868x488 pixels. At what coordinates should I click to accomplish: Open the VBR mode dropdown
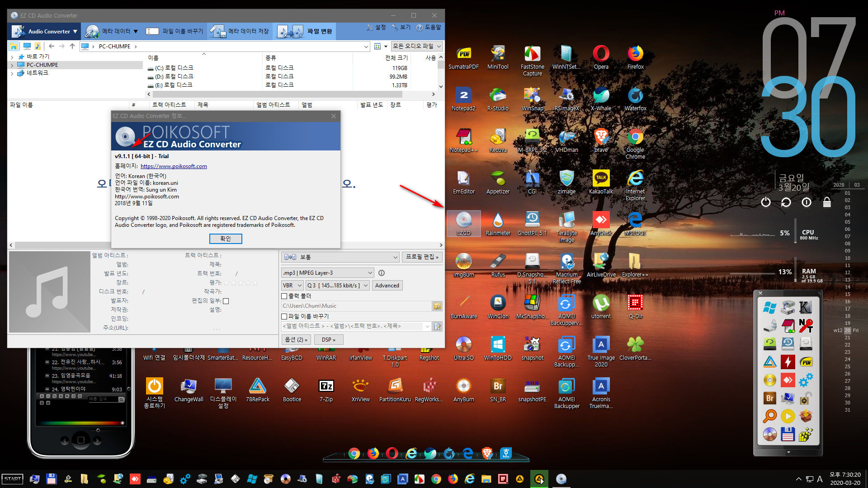(x=292, y=286)
